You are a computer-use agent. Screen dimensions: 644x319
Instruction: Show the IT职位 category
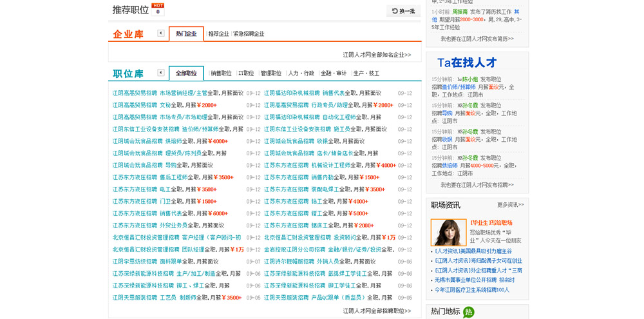pyautogui.click(x=246, y=73)
